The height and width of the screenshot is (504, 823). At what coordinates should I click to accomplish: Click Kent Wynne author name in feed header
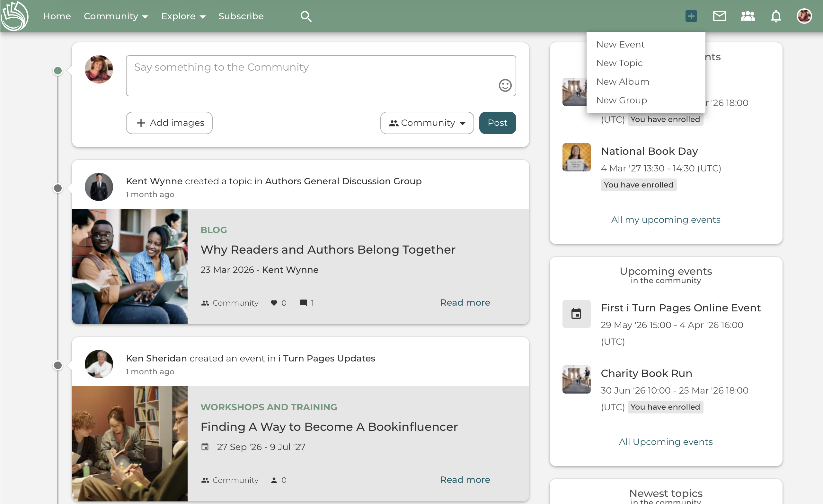tap(154, 181)
